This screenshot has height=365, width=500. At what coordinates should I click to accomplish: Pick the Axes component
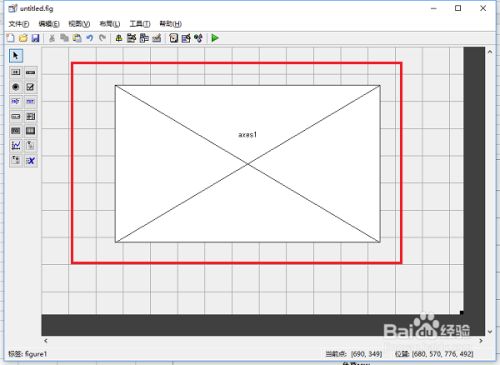click(x=16, y=145)
